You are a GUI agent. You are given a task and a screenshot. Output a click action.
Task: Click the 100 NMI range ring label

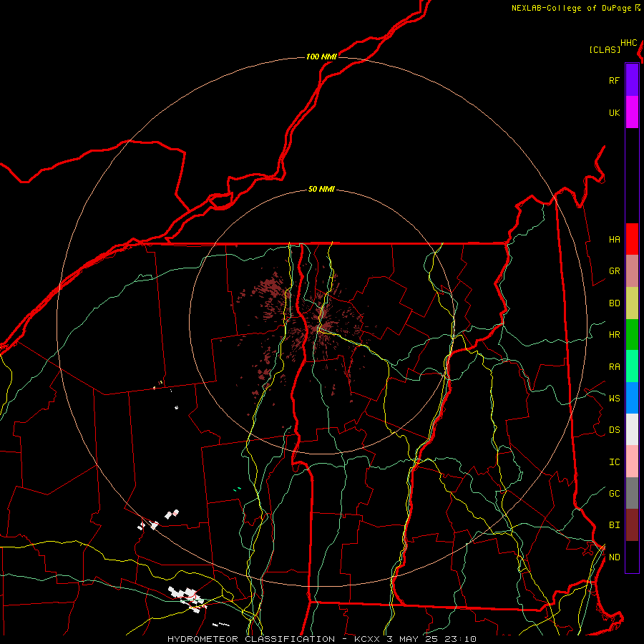[321, 57]
